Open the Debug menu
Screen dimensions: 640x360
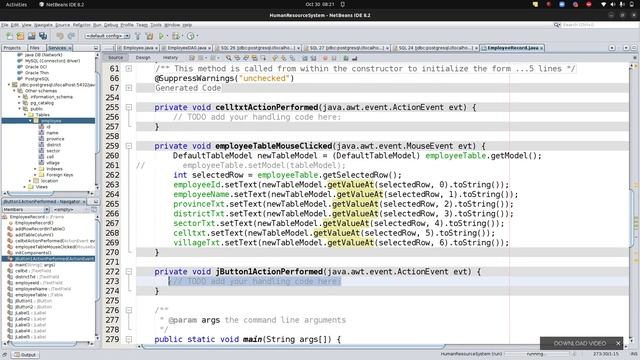(111, 25)
